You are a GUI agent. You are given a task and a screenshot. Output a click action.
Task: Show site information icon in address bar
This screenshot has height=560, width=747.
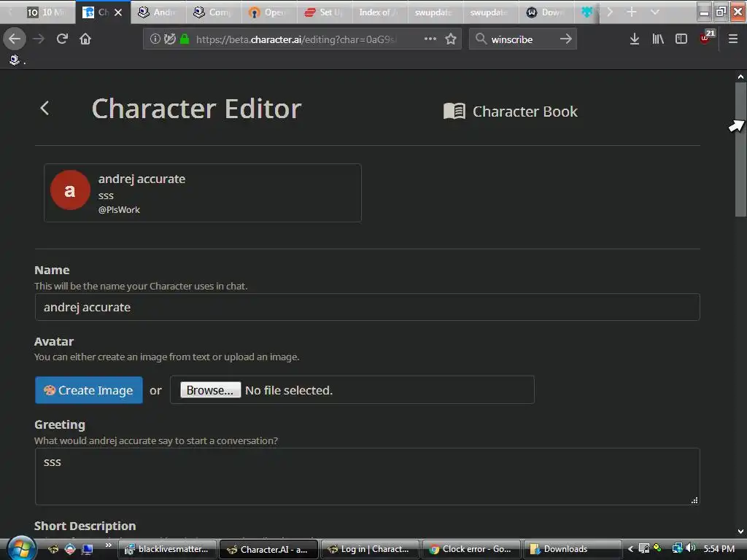pos(155,39)
